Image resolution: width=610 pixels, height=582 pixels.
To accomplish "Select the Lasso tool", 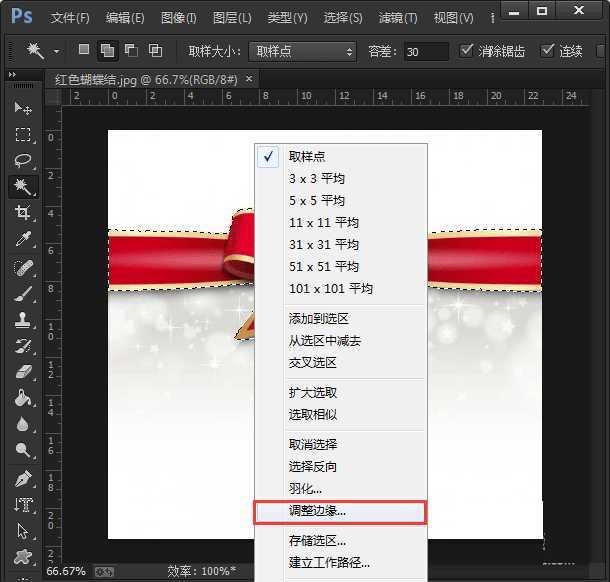I will 23,160.
